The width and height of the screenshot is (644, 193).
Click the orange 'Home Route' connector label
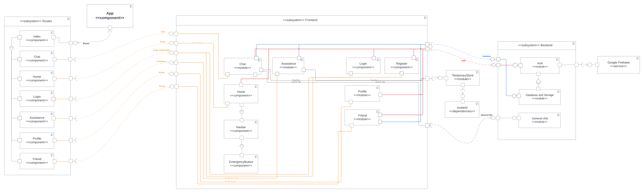point(197,43)
